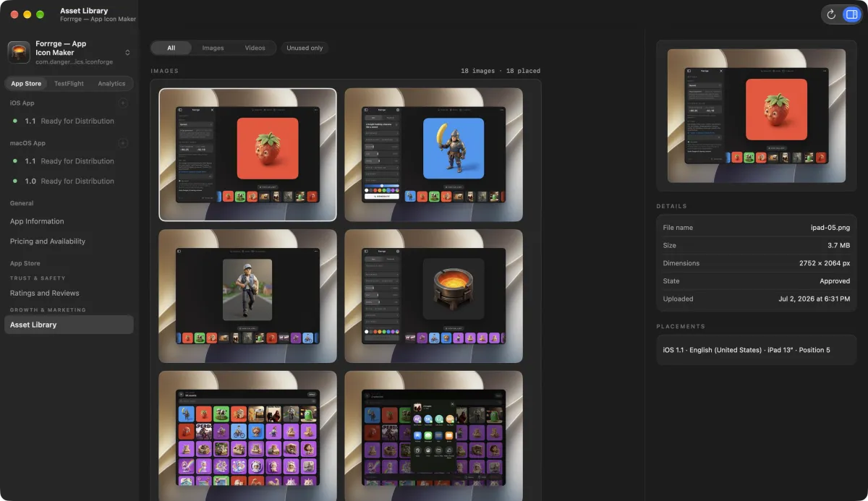868x501 pixels.
Task: Select the icon grid gallery screenshot thumbnail
Action: (247, 436)
